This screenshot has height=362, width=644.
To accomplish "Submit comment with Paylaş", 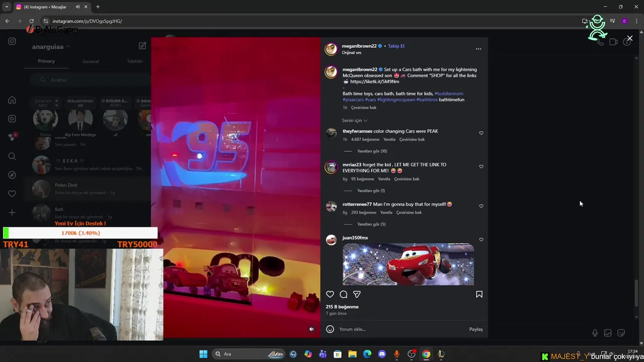I will [476, 329].
